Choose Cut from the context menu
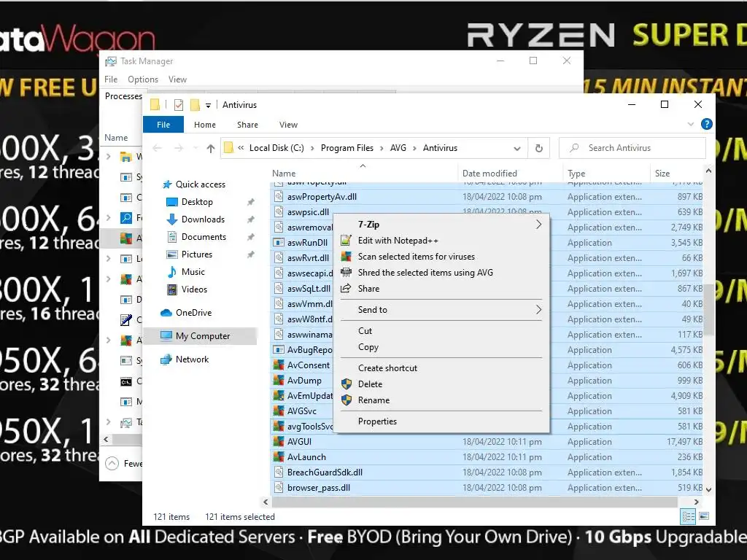This screenshot has height=560, width=747. coord(441,331)
